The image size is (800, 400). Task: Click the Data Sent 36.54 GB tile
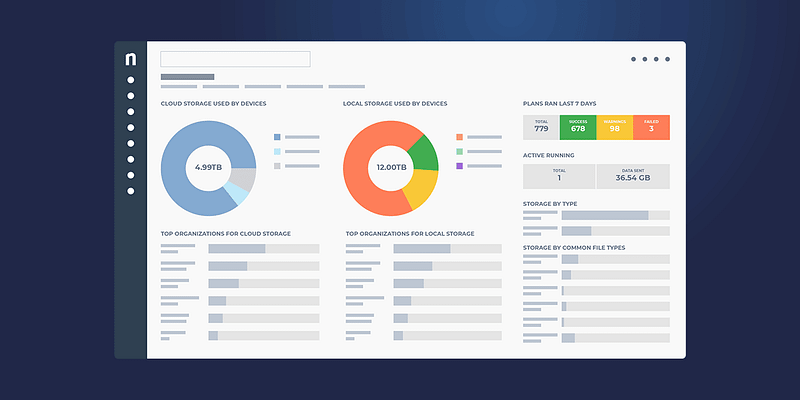pos(633,176)
